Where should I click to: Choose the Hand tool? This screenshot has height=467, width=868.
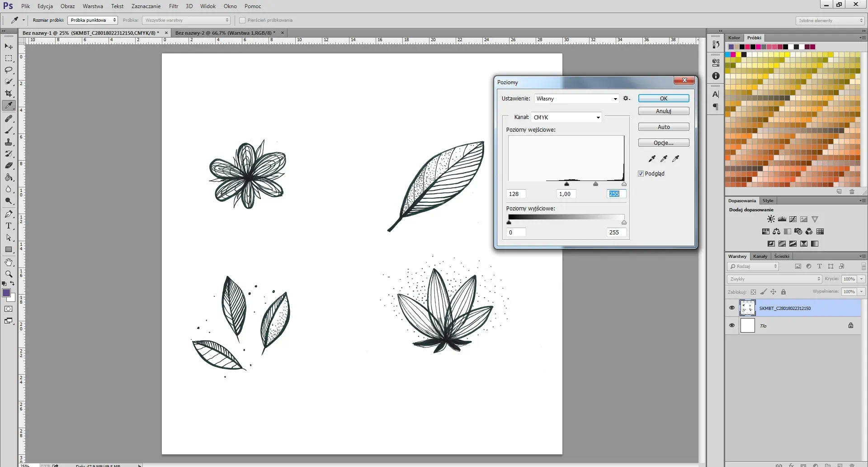click(x=9, y=262)
